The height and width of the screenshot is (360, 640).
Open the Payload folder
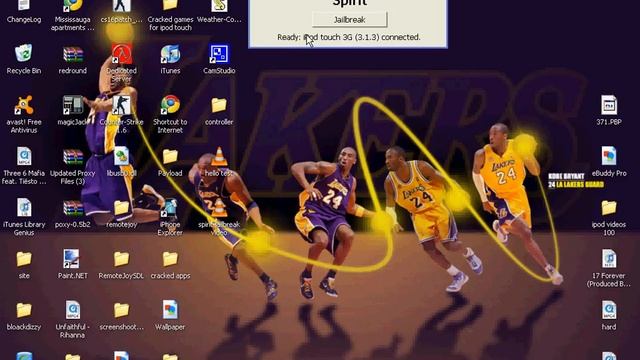[x=170, y=157]
